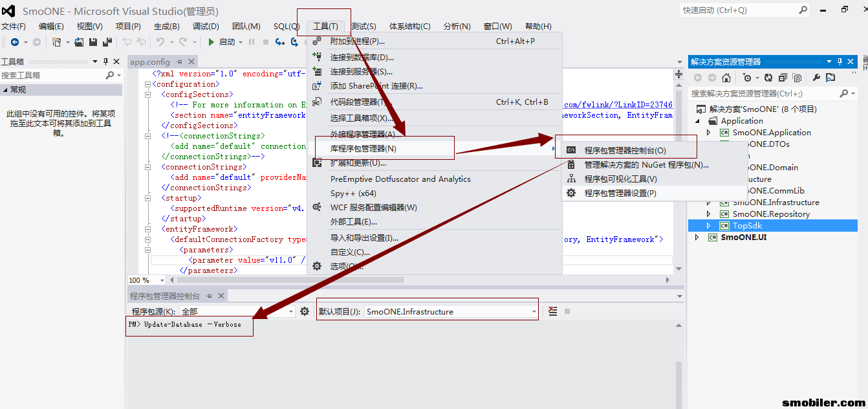Open the 视图(V) menu

pos(89,27)
